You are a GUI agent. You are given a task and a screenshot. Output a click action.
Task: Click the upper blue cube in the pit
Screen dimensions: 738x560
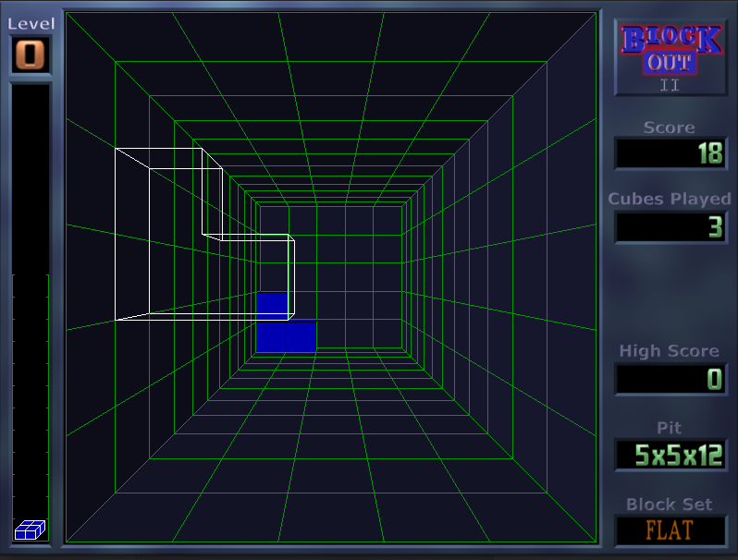(272, 306)
